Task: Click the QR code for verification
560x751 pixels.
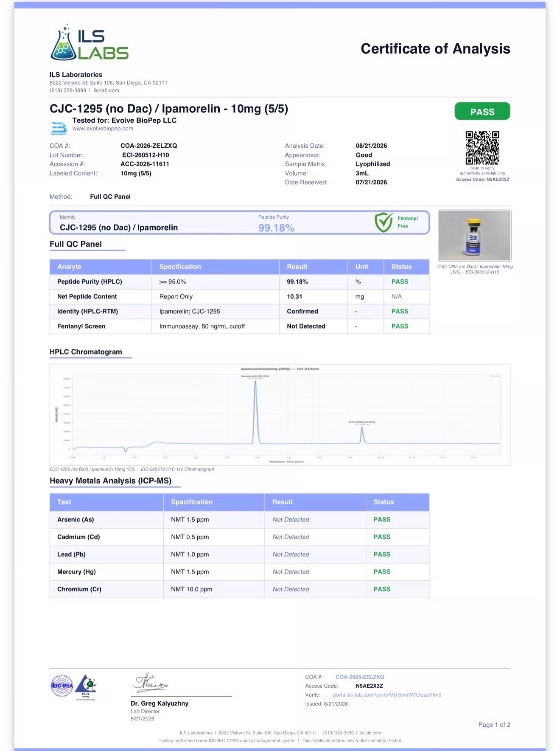Action: tap(482, 148)
